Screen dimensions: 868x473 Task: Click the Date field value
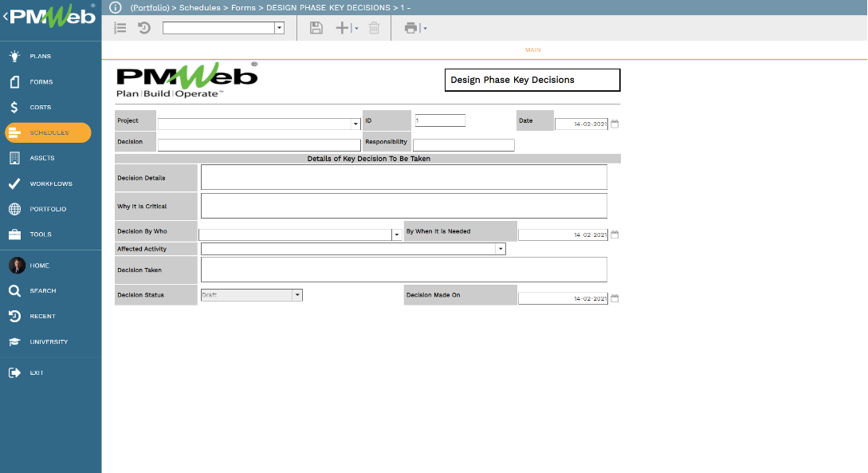click(581, 124)
